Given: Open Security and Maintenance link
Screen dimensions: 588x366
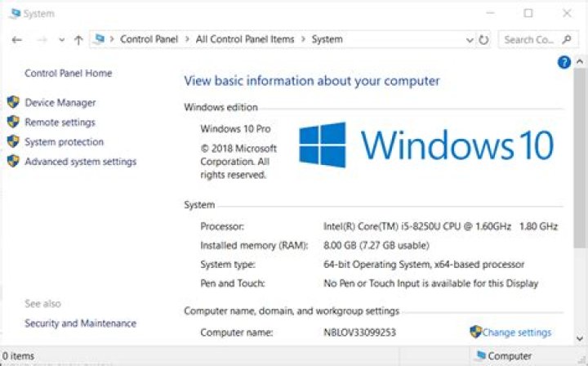Looking at the screenshot, I should point(81,324).
